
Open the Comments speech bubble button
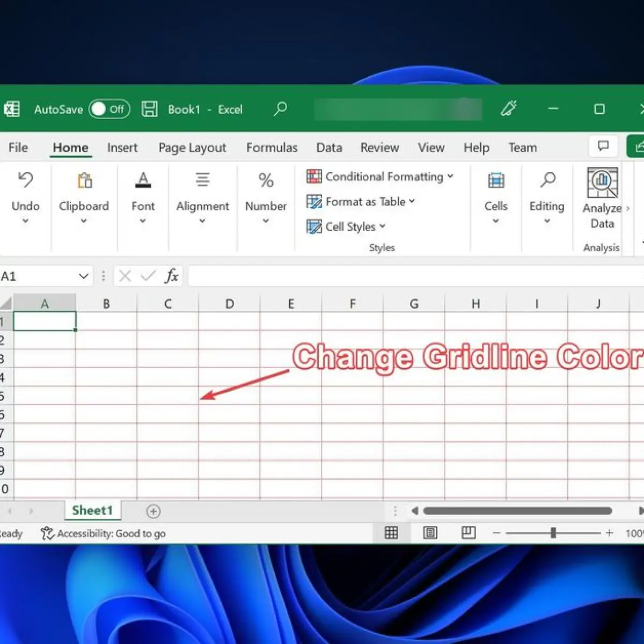click(603, 146)
